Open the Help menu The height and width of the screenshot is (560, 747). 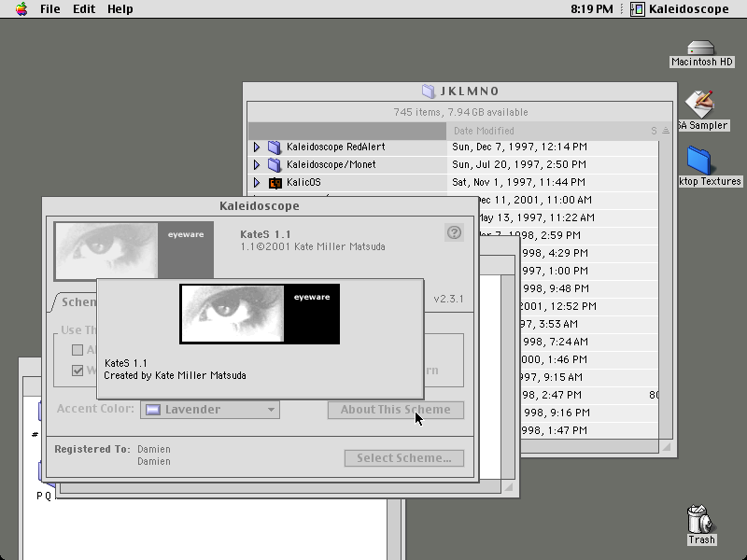click(120, 9)
